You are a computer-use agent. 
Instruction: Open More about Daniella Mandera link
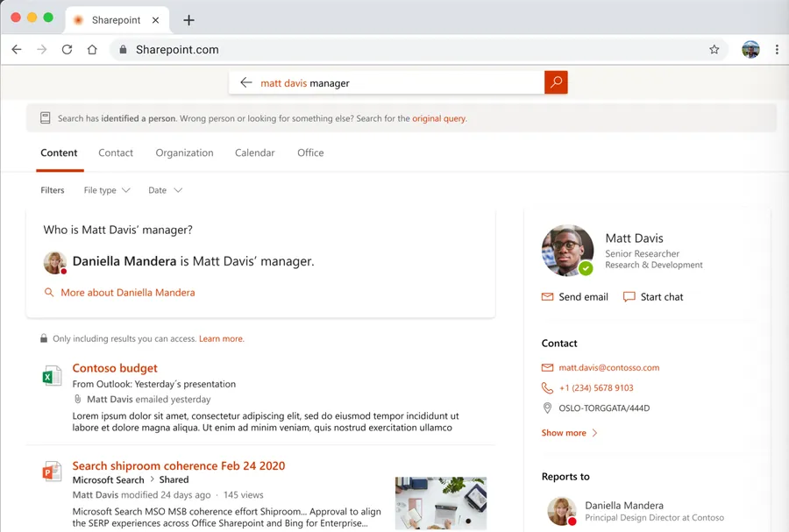[x=128, y=293]
